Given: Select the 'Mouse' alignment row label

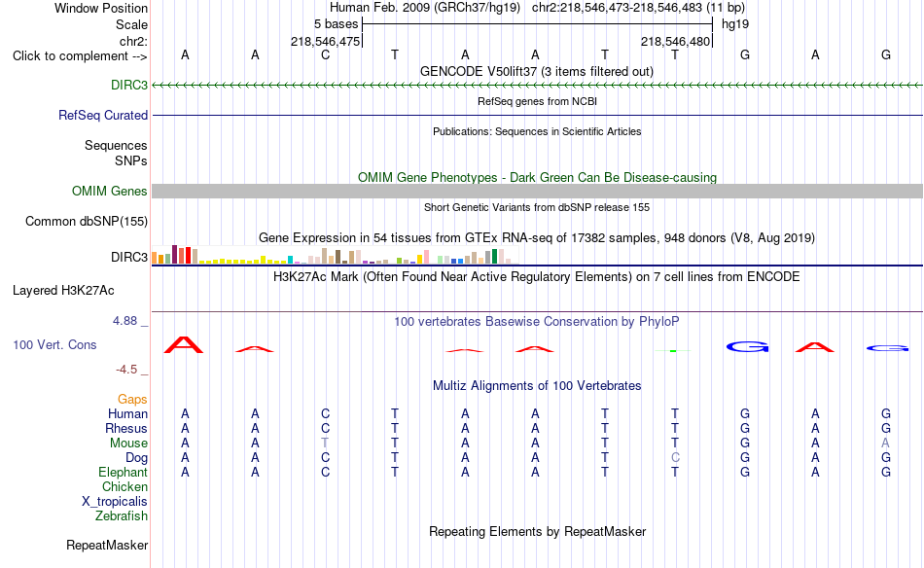Looking at the screenshot, I should (x=128, y=444).
